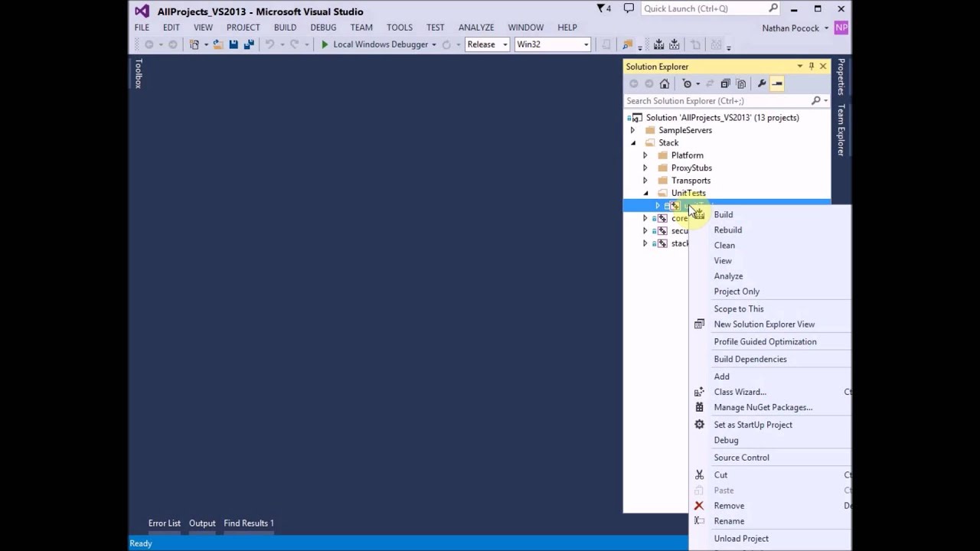Open the ANALYZE menu
Image resolution: width=980 pixels, height=551 pixels.
click(x=475, y=28)
